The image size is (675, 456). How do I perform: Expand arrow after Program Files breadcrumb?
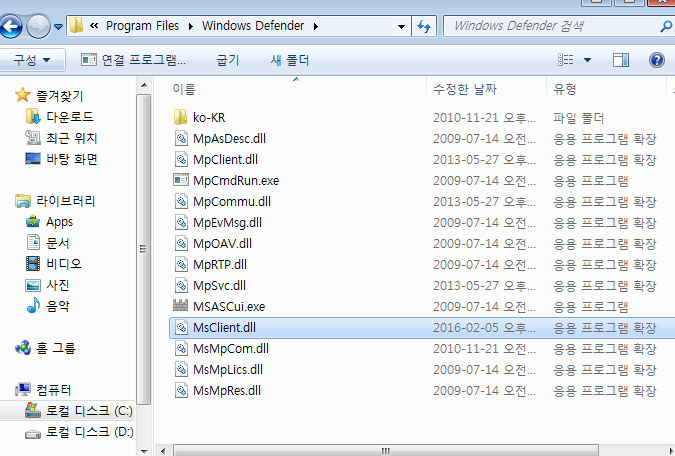click(191, 26)
